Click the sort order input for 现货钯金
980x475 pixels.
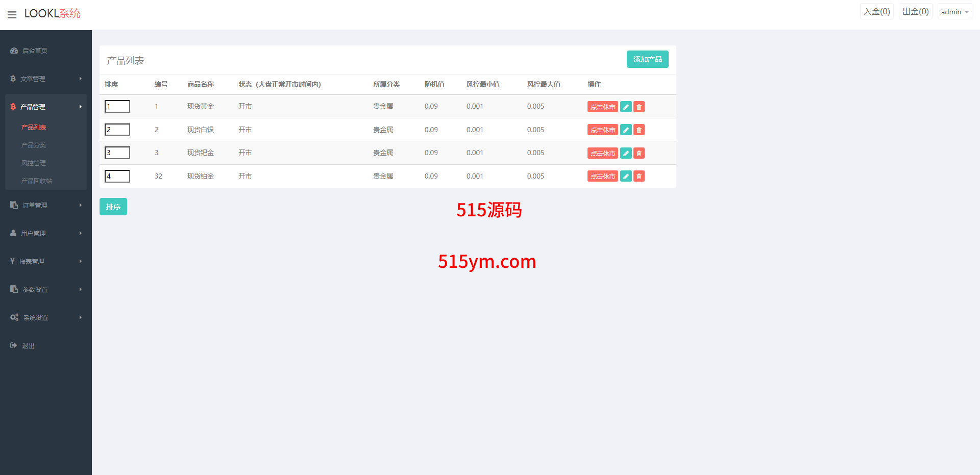pyautogui.click(x=117, y=153)
